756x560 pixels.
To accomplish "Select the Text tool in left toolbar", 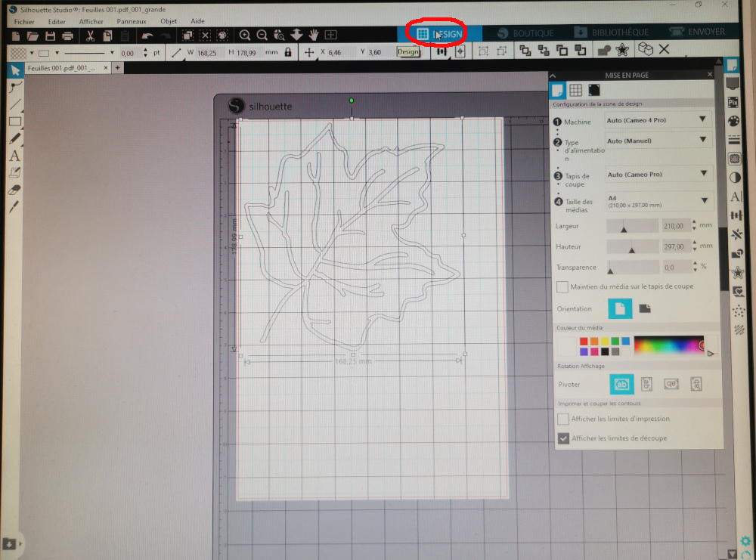I will [x=14, y=156].
